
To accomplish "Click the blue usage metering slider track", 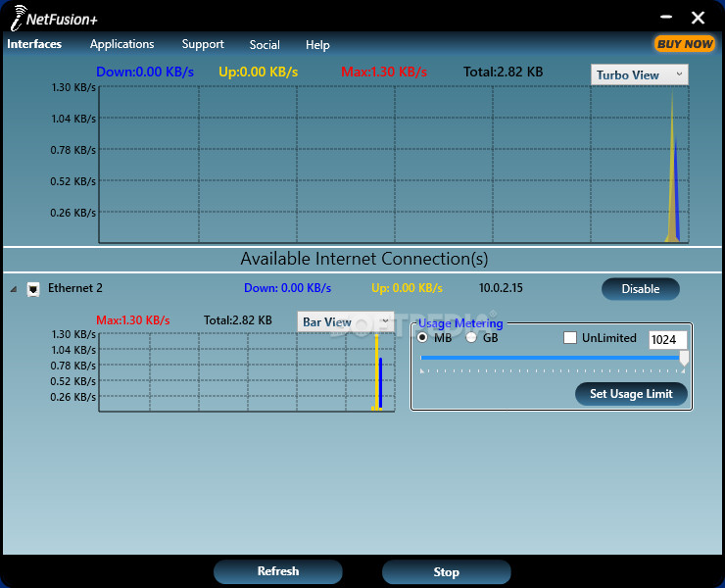I will click(x=550, y=358).
